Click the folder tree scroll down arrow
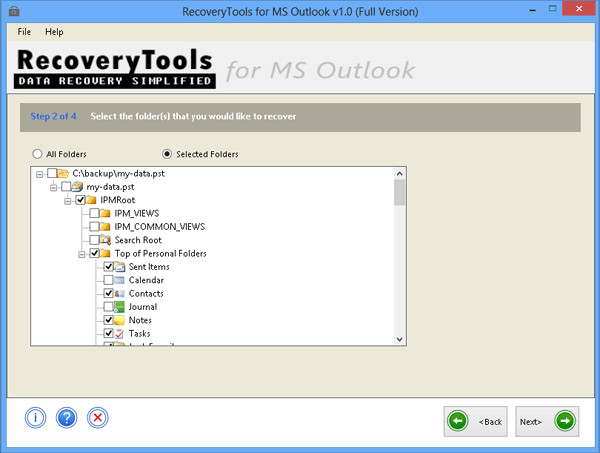Image resolution: width=600 pixels, height=453 pixels. [400, 339]
